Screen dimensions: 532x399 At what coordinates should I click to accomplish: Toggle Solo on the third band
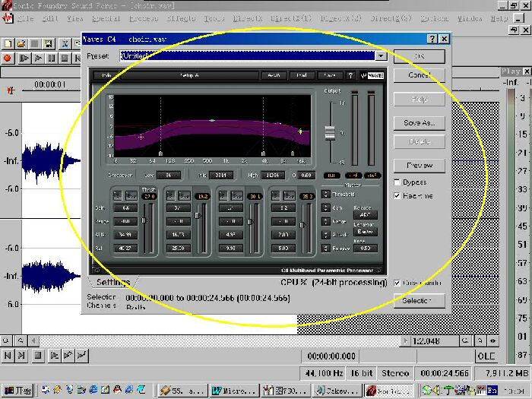[x=223, y=195]
